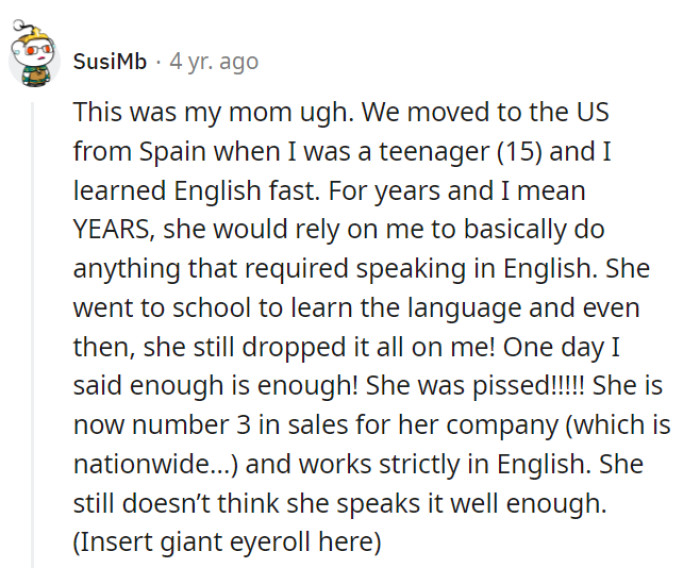This screenshot has width=700, height=568.
Task: Collapse the comment thread via the vertical line
Action: pos(33,330)
